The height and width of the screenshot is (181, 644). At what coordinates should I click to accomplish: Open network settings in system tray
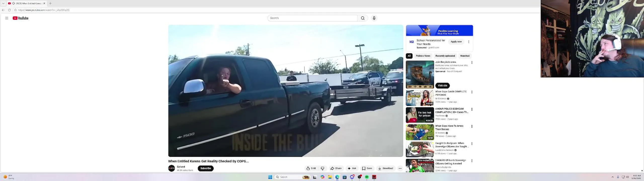point(623,177)
